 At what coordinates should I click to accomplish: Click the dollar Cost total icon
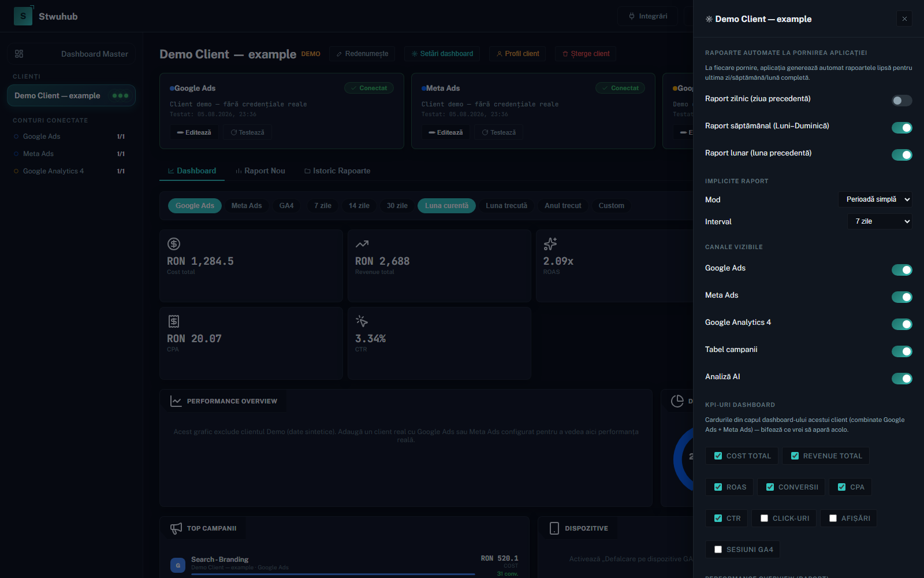(x=174, y=244)
